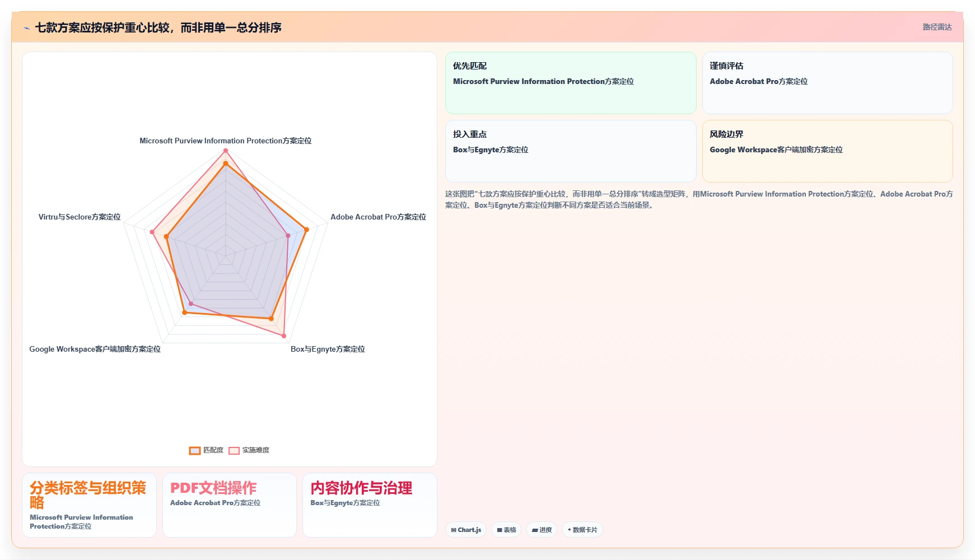Screen dimensions: 975x560
Task: Click the slide title 七款方案应按保护重心比较
Action: (158, 27)
